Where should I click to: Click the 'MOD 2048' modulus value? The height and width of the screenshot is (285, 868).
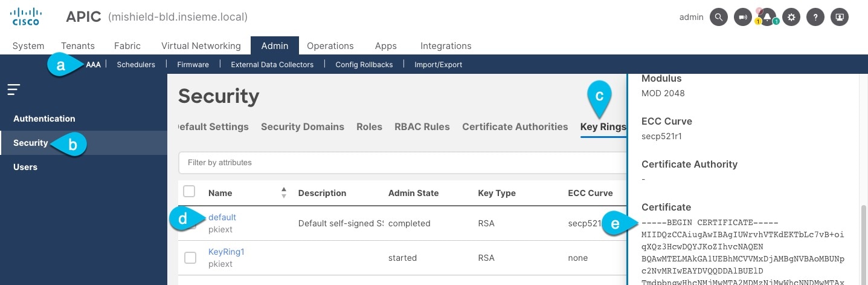coord(663,93)
